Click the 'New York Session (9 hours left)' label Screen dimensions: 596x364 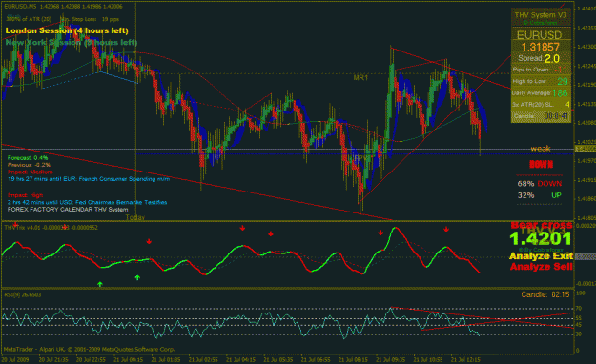72,43
